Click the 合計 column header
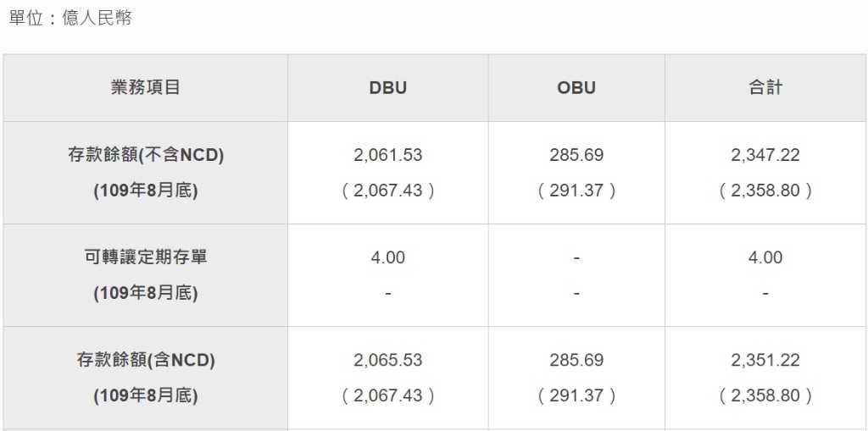The image size is (868, 431). 765,87
